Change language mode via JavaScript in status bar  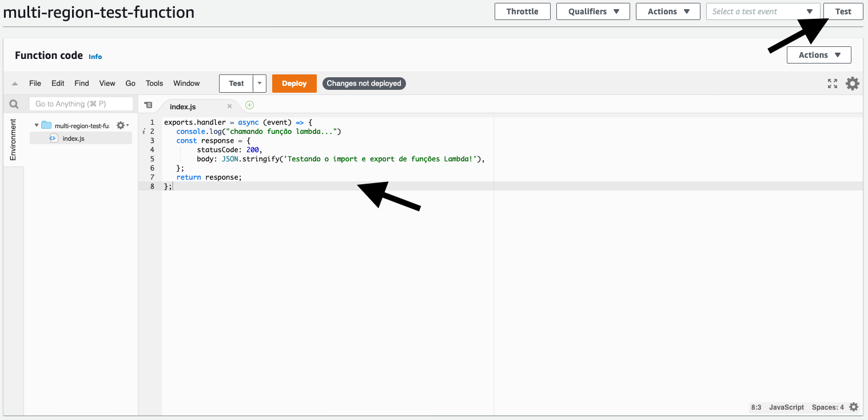point(786,407)
